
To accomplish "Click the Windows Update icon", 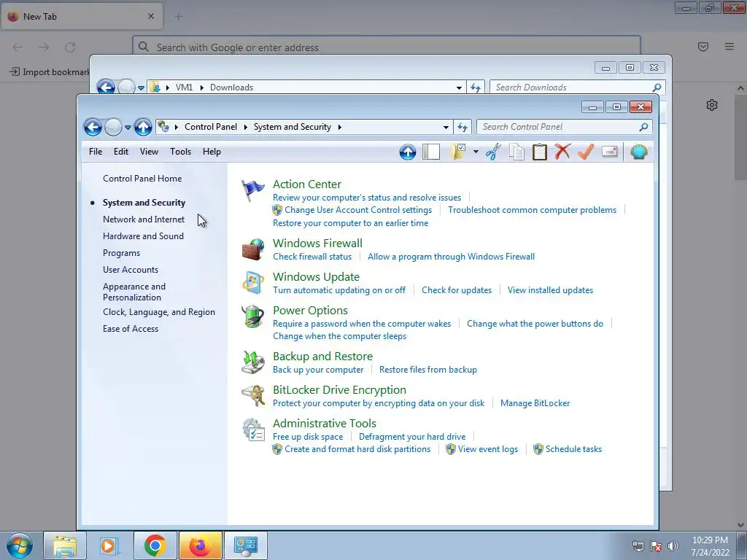I will point(252,283).
